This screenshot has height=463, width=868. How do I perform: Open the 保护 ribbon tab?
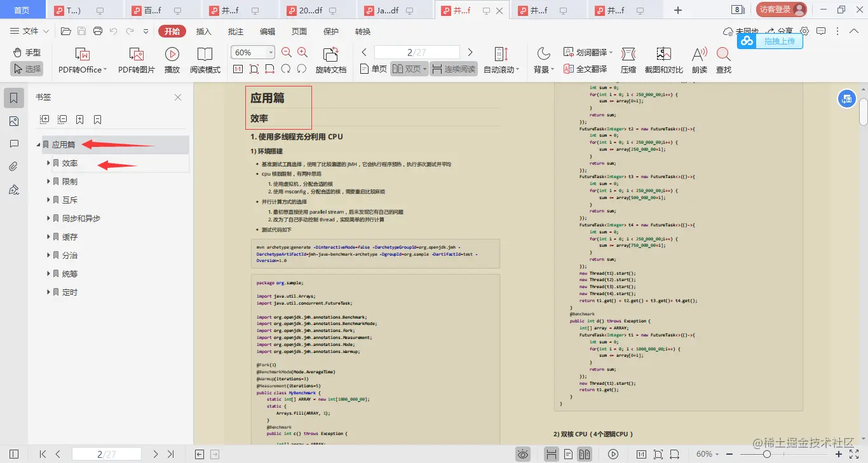coord(331,31)
